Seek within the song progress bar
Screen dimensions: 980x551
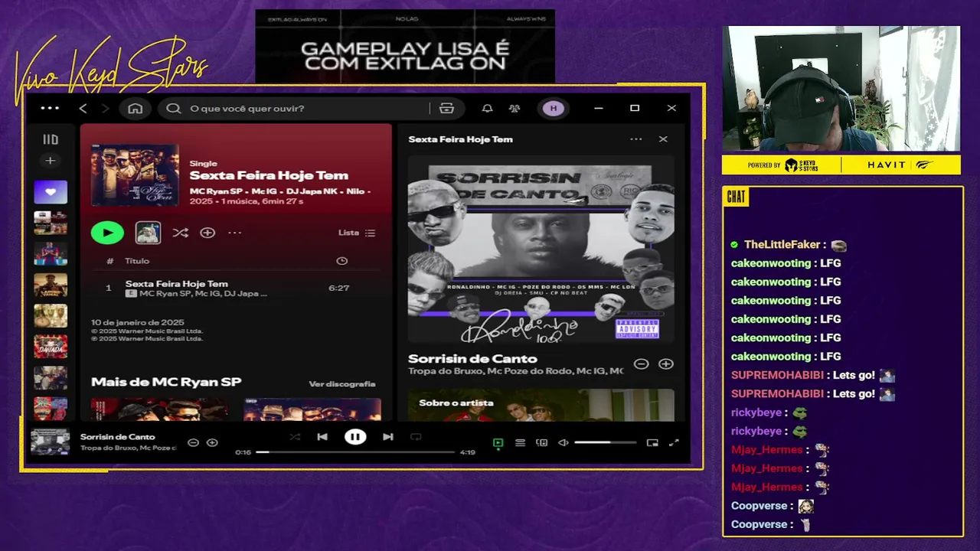pyautogui.click(x=355, y=452)
